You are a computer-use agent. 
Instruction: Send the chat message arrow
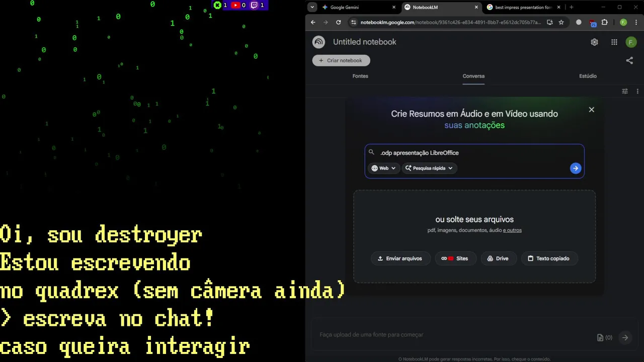pos(625,338)
